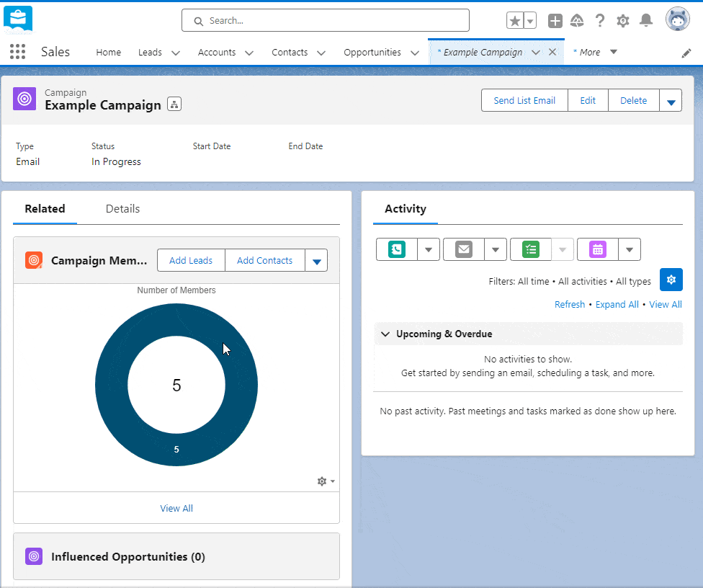703x588 pixels.
Task: Open the activity timeline filter settings gear
Action: click(x=671, y=280)
